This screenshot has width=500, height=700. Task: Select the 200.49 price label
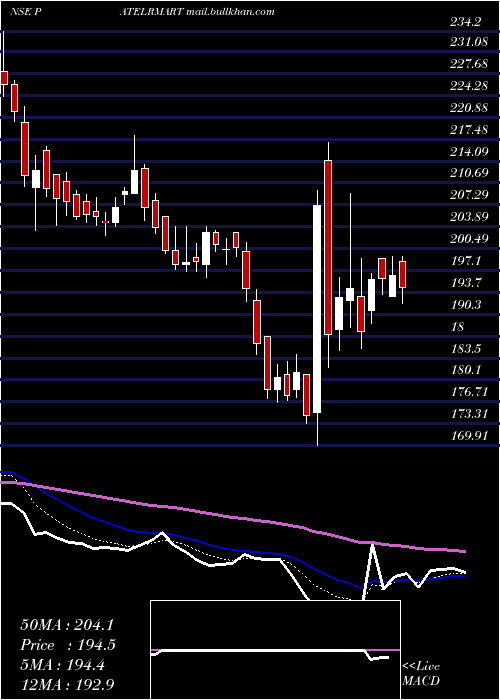coord(468,239)
